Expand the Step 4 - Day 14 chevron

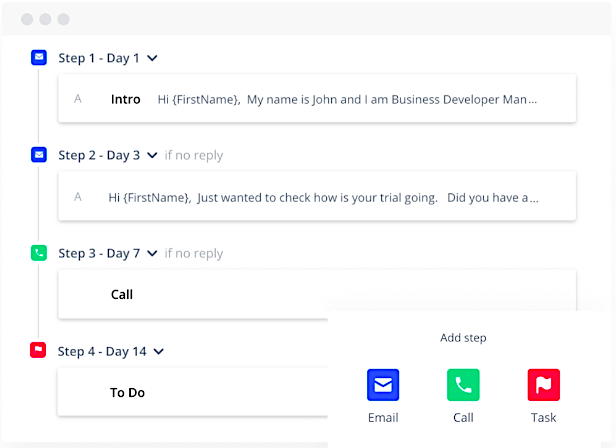[159, 352]
